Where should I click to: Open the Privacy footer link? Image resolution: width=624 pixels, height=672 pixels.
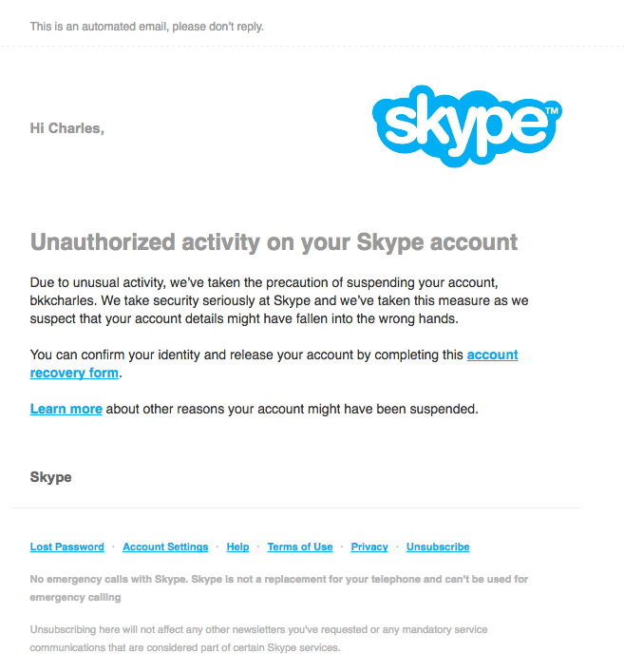(369, 547)
